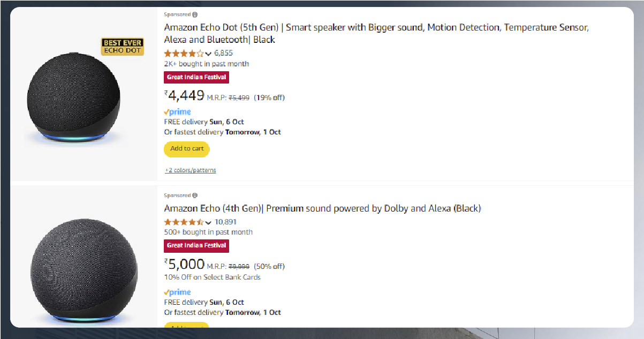Expand the rating breakdown chevron for Echo 4th Gen
This screenshot has width=644, height=339.
pyautogui.click(x=209, y=222)
